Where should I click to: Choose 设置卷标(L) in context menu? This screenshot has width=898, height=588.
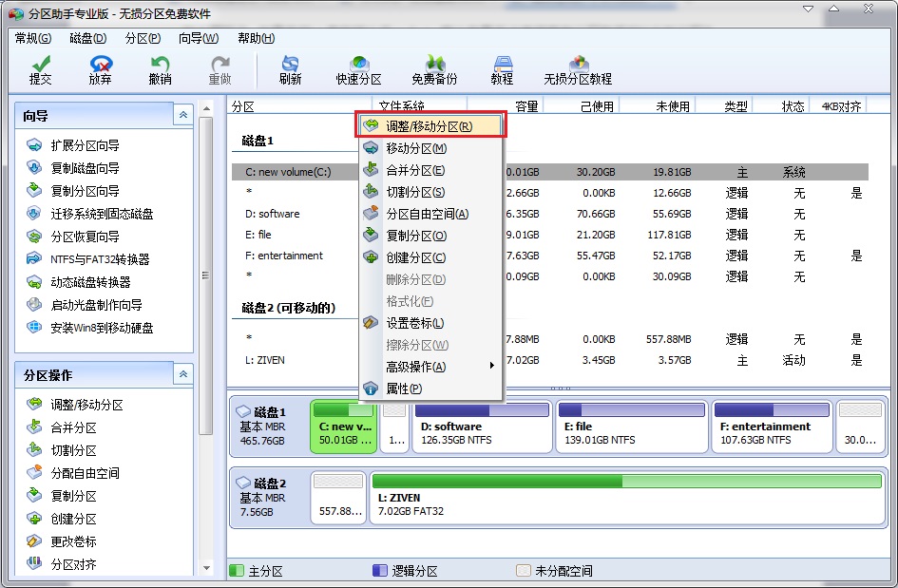point(430,323)
